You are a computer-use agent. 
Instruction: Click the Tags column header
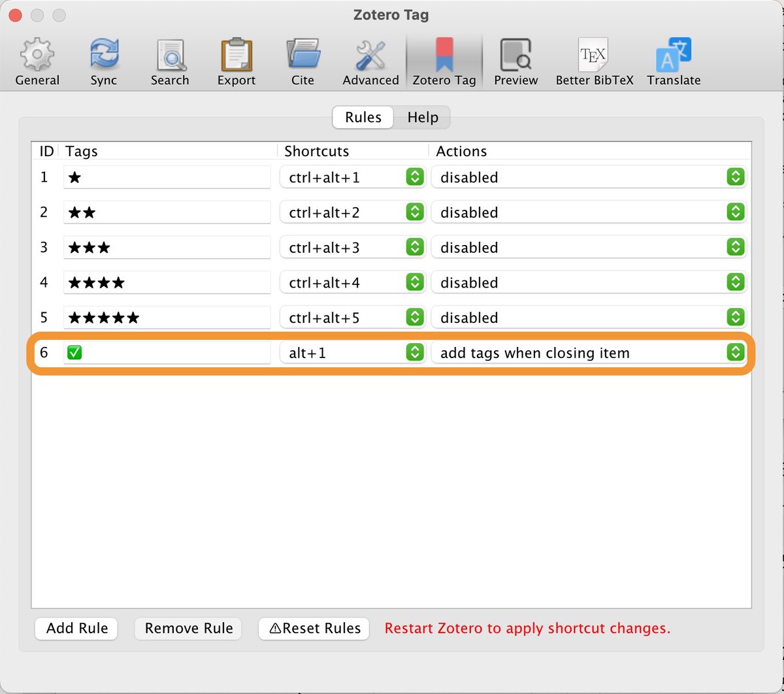tap(82, 151)
